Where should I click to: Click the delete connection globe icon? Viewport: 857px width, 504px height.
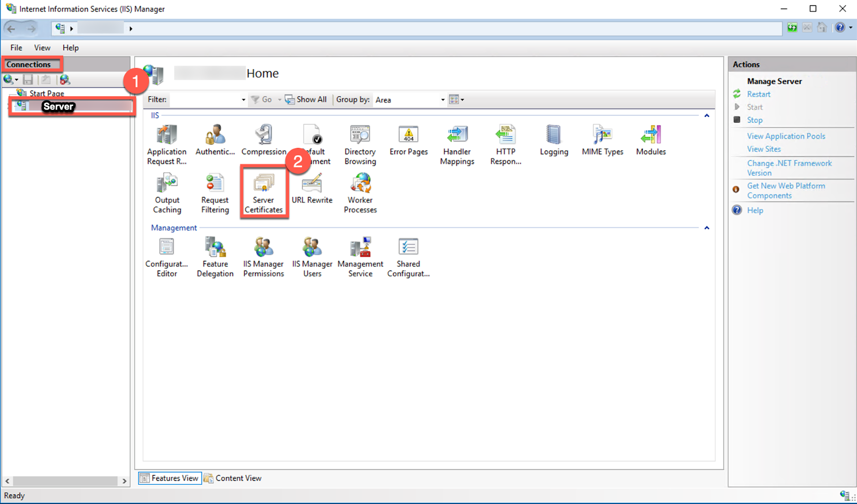click(x=65, y=80)
